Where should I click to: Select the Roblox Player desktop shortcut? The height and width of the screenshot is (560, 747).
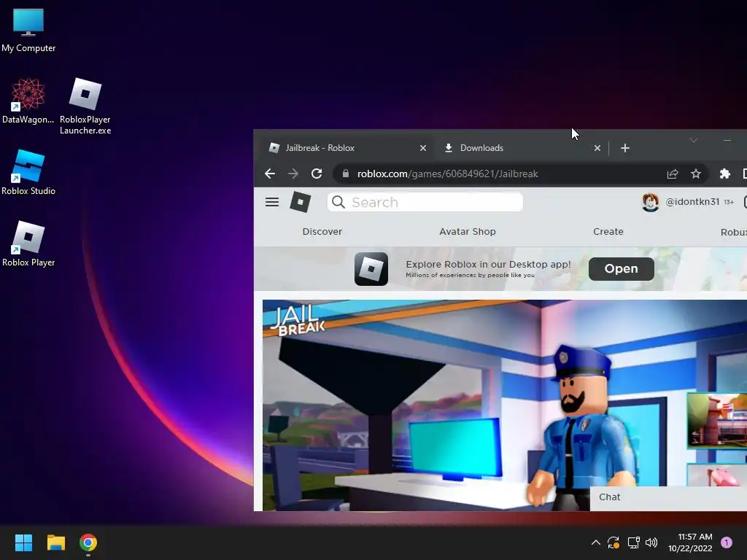coord(28,244)
